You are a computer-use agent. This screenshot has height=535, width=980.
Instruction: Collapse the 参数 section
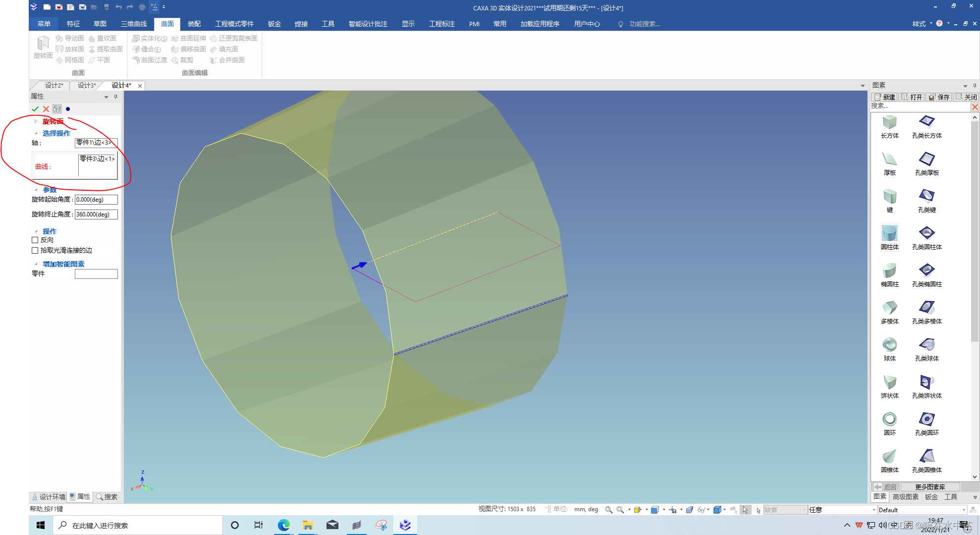(36, 190)
